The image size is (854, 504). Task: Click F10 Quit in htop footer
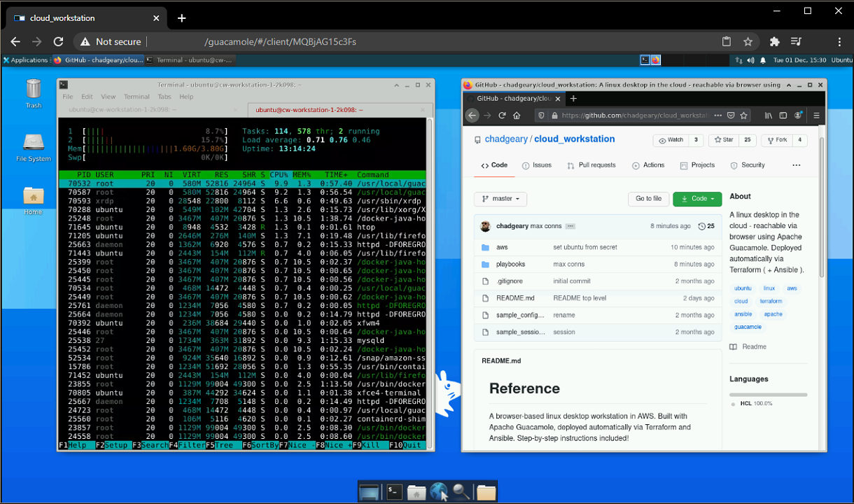[x=406, y=445]
